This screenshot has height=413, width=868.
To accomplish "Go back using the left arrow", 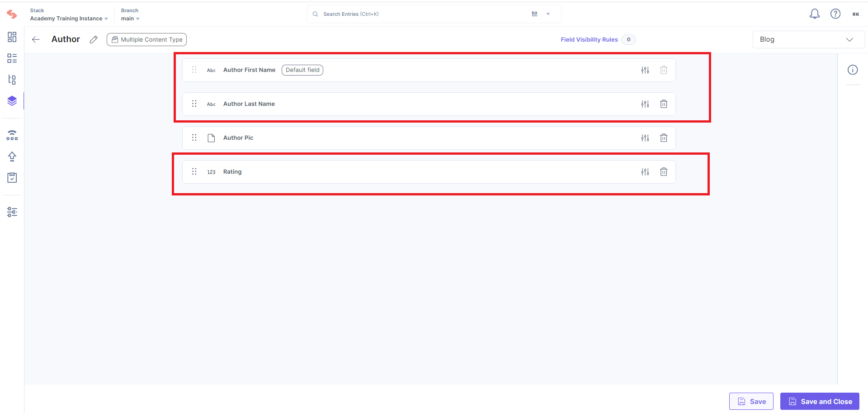I will [x=36, y=39].
